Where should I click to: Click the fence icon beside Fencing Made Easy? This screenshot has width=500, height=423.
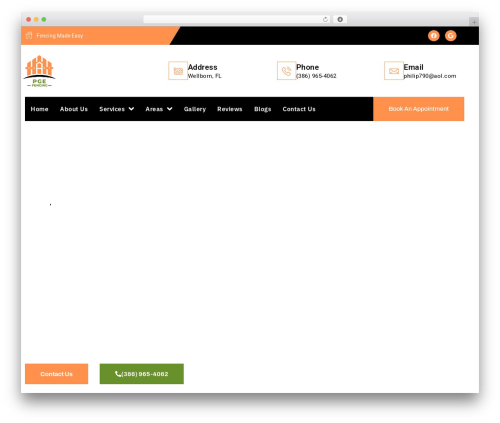tap(29, 35)
